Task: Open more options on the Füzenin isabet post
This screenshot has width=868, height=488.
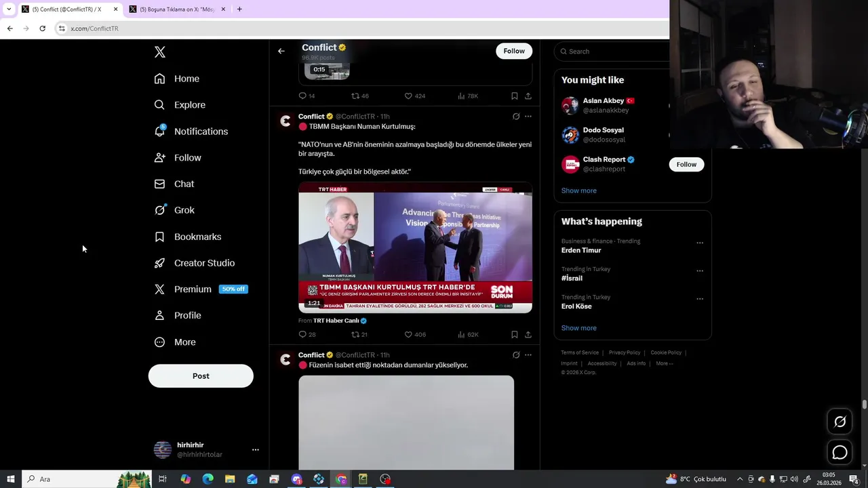Action: (x=528, y=355)
